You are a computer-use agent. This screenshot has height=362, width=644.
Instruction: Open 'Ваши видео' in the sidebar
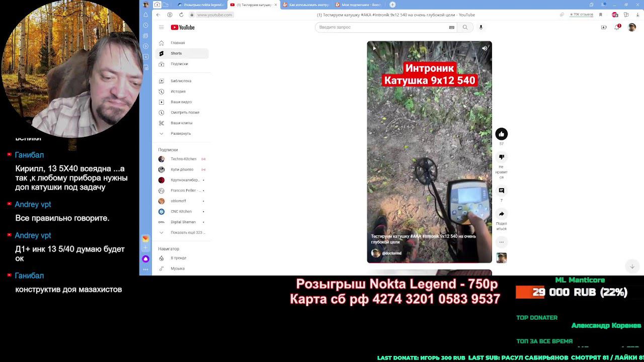(182, 102)
